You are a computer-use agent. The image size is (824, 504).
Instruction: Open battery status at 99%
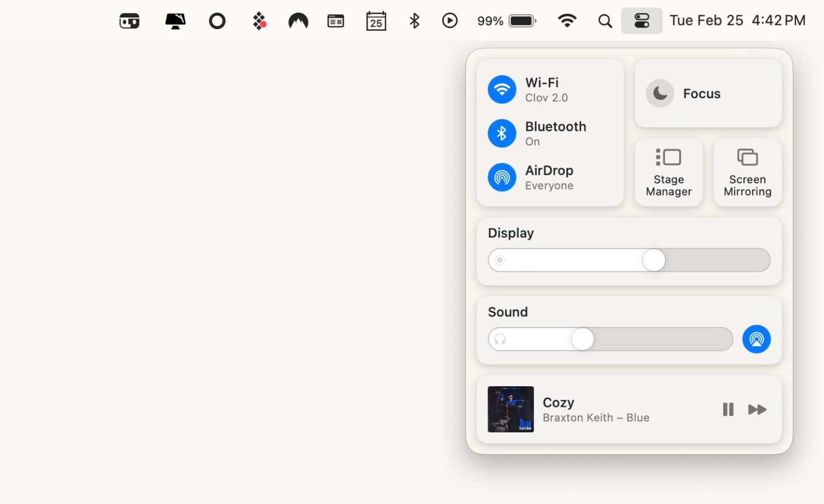point(507,21)
